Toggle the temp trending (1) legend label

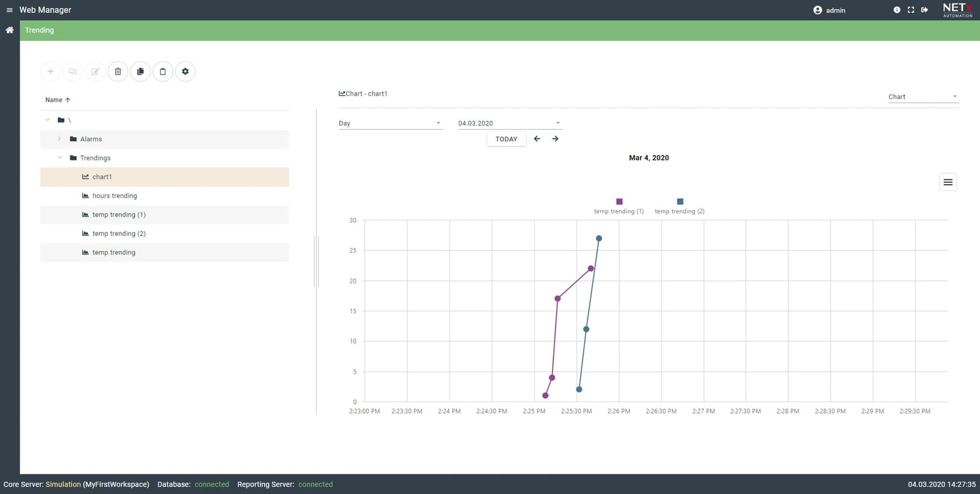(x=619, y=211)
